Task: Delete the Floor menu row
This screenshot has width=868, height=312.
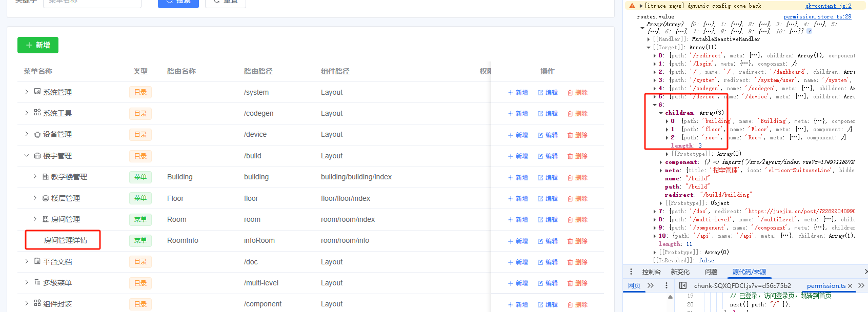Action: pos(577,199)
